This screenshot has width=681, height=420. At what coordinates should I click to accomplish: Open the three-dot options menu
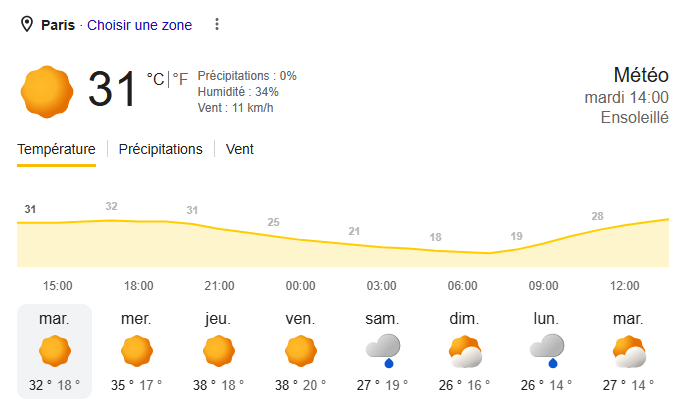tap(217, 24)
